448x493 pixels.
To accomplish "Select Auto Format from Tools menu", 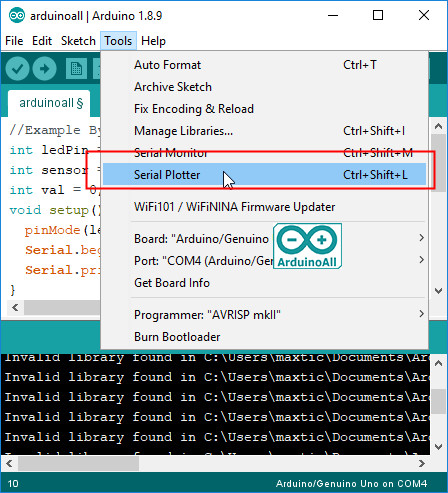I will pos(264,65).
